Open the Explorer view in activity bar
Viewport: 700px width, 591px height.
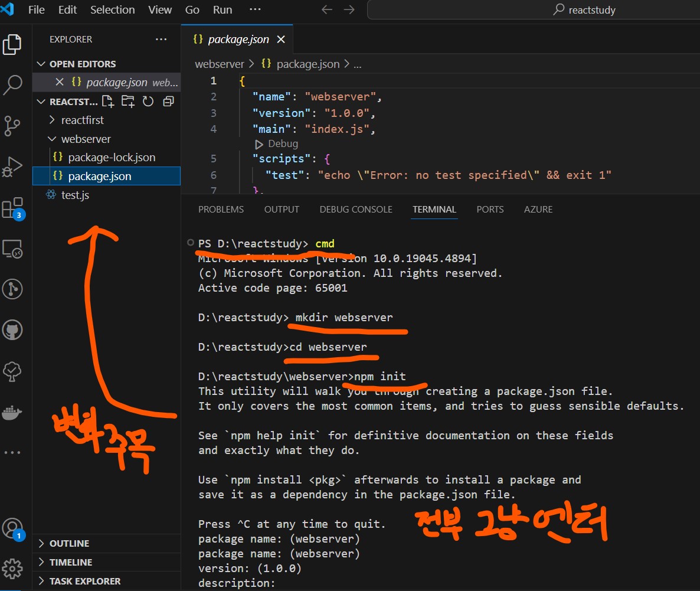pyautogui.click(x=12, y=44)
